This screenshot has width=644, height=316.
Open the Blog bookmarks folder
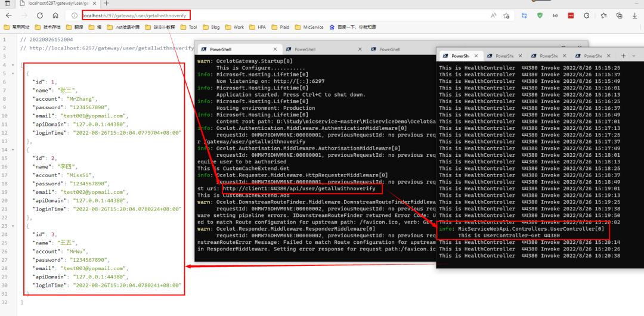(211, 27)
